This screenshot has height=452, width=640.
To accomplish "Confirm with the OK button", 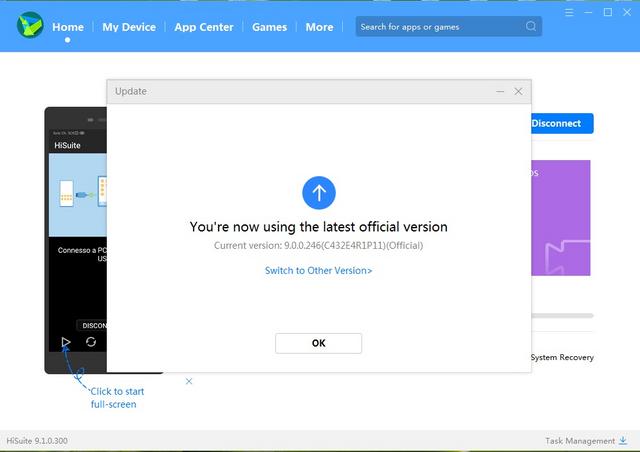I will [318, 343].
